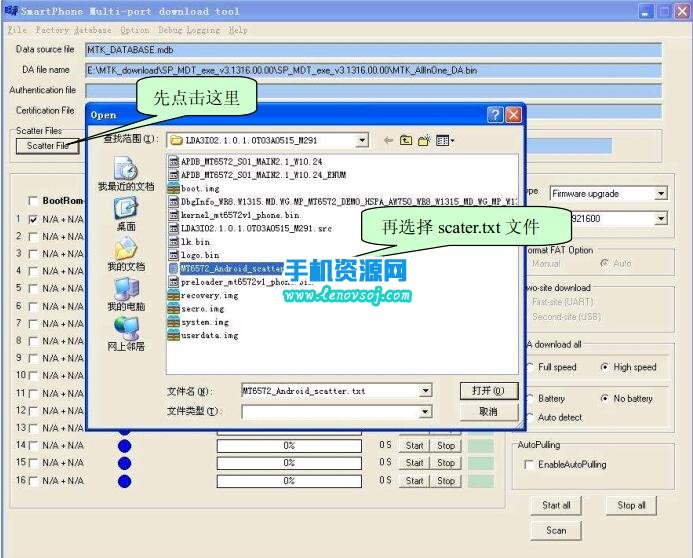Click the file name input field

(330, 391)
